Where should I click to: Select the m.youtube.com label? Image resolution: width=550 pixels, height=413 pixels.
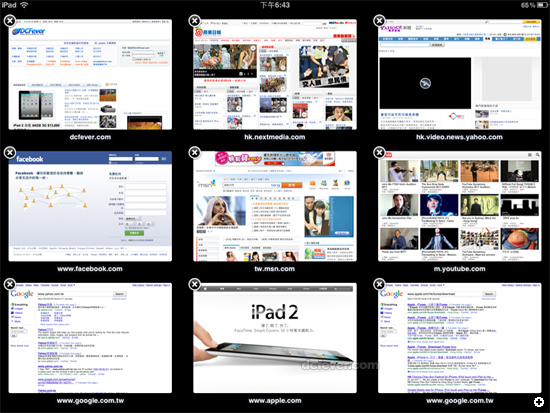(x=460, y=269)
